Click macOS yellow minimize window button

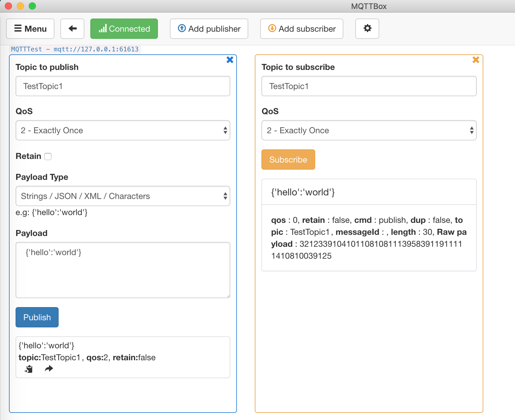[20, 6]
